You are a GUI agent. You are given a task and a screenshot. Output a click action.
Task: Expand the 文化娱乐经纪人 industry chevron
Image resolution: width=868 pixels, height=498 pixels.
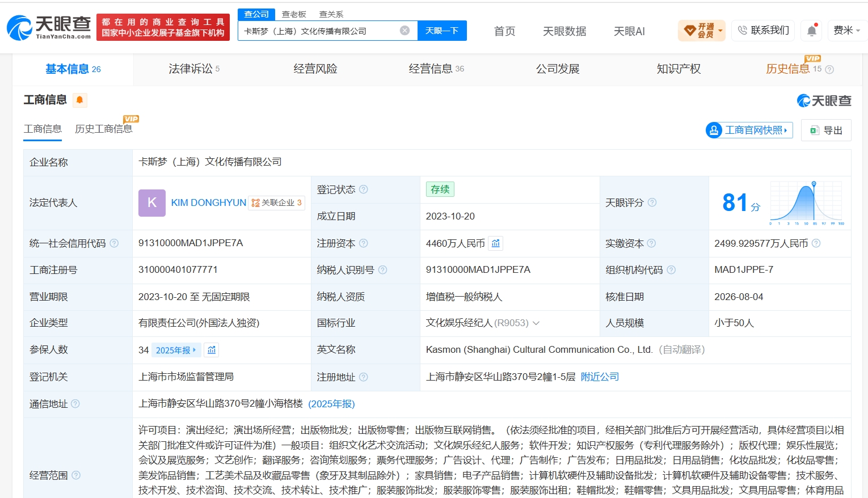536,323
